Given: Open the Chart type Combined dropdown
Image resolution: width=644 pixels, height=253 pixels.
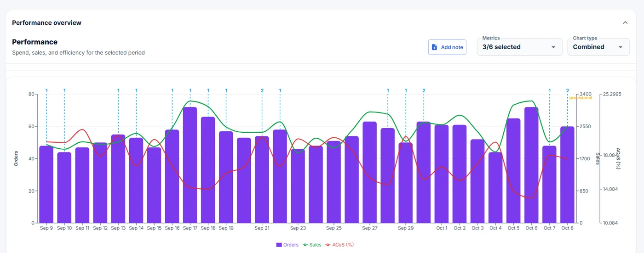Looking at the screenshot, I should point(598,47).
